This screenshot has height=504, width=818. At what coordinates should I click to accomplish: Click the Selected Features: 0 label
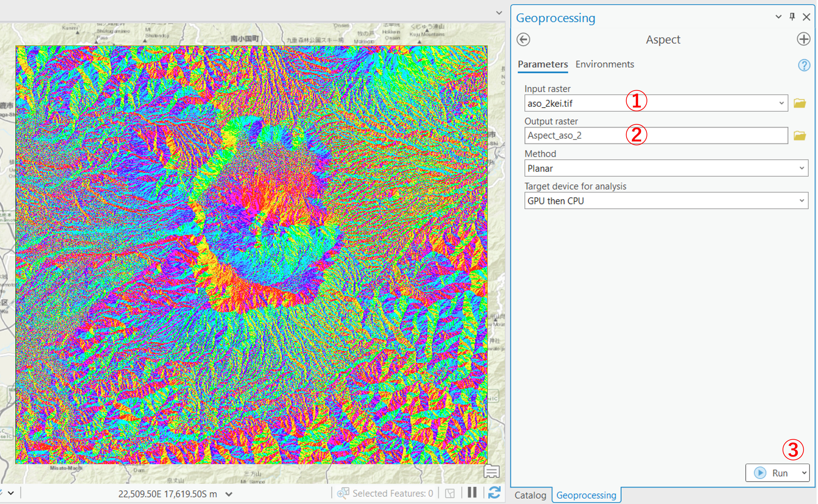pyautogui.click(x=393, y=493)
